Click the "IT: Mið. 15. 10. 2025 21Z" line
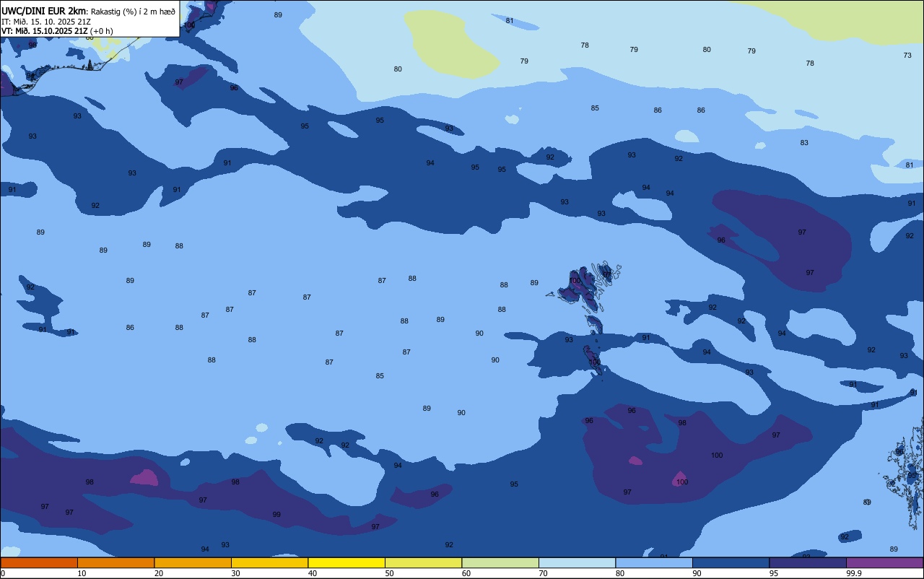Screen dimensions: 924x579 (x=46, y=22)
